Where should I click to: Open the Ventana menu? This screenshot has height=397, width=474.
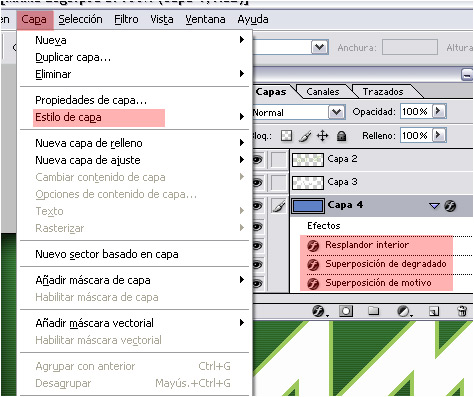(205, 20)
